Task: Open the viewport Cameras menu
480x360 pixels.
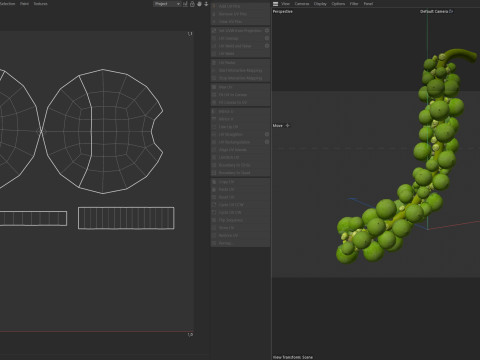Action: click(x=302, y=4)
